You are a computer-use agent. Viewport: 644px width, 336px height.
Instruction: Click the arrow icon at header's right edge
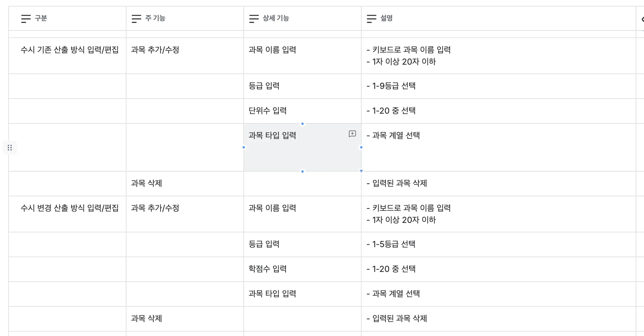(x=642, y=19)
